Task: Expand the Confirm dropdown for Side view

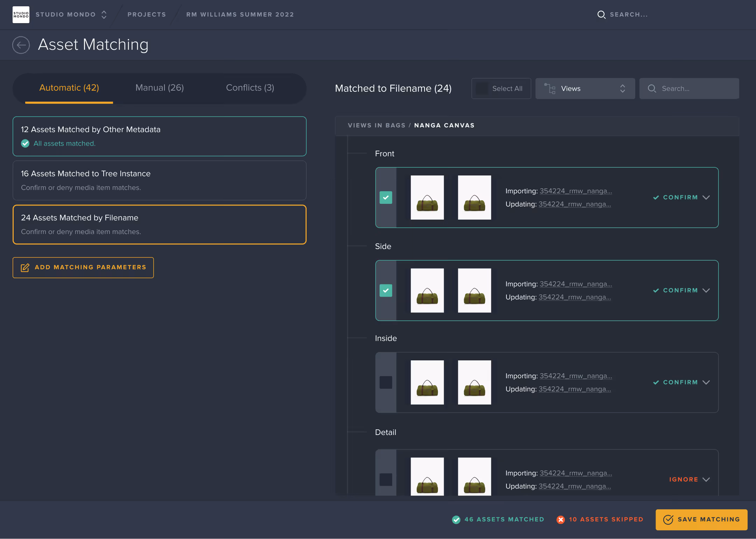Action: pyautogui.click(x=706, y=290)
